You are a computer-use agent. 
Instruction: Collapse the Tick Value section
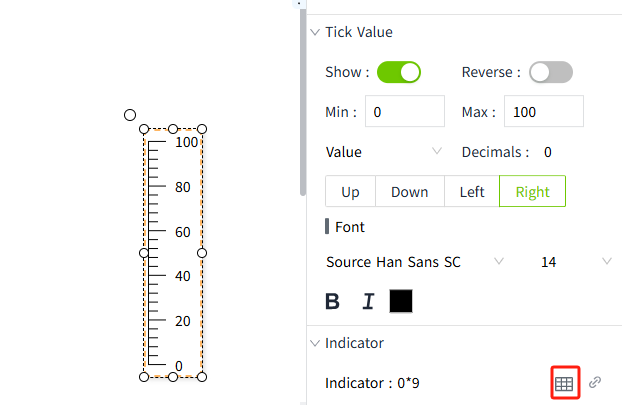(315, 32)
